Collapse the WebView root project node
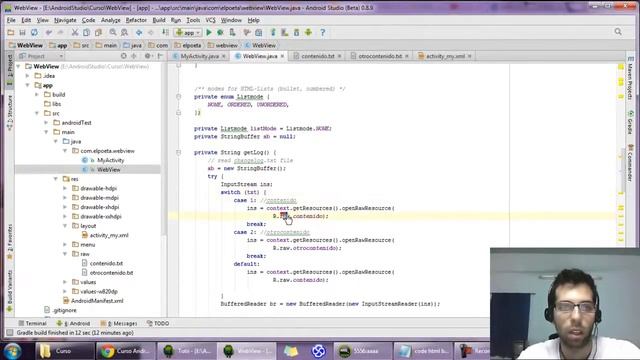This screenshot has width=640, height=360. (18, 66)
